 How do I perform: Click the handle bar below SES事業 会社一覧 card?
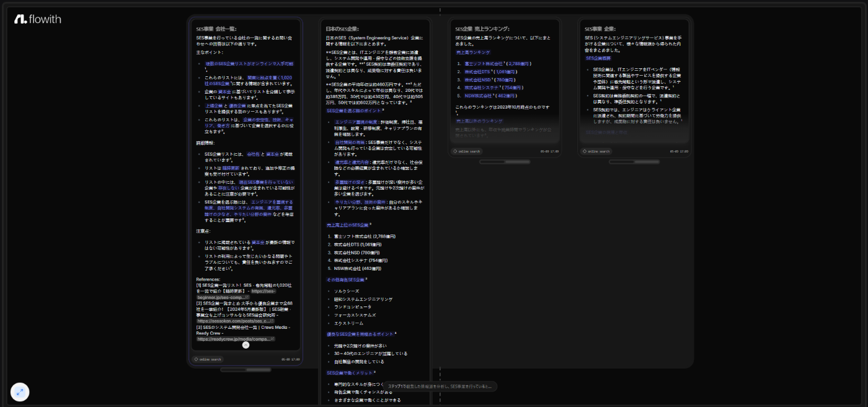pos(246,370)
